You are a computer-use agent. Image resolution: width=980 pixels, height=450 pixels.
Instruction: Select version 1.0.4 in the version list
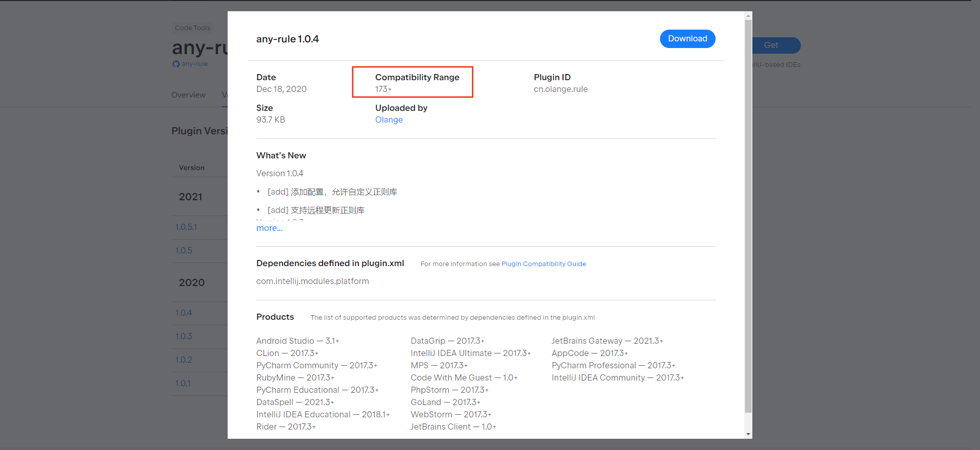184,313
